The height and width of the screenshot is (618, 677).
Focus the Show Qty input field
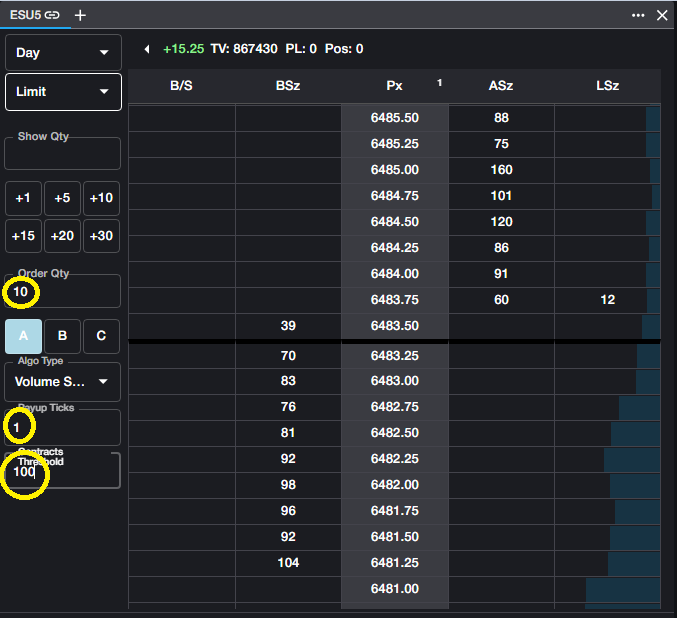(63, 155)
